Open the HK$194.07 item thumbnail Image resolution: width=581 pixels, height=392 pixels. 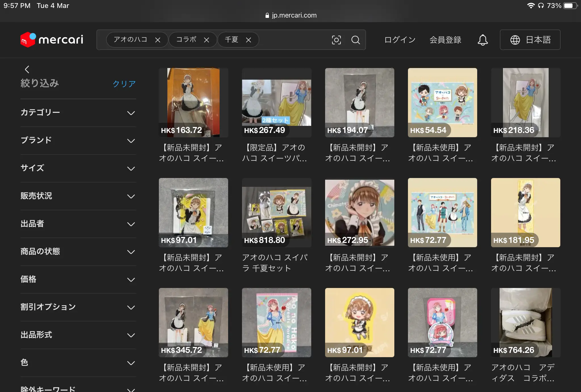[360, 103]
